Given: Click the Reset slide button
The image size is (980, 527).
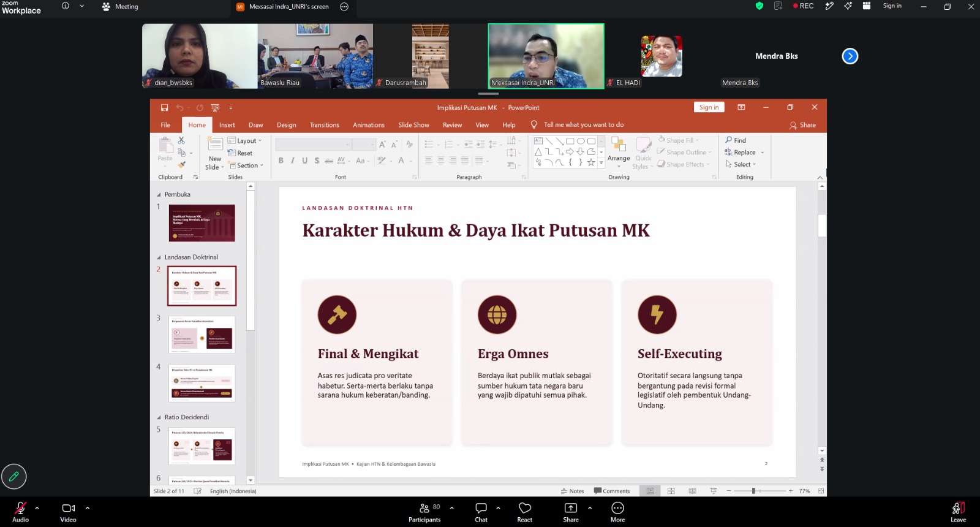Looking at the screenshot, I should point(240,153).
